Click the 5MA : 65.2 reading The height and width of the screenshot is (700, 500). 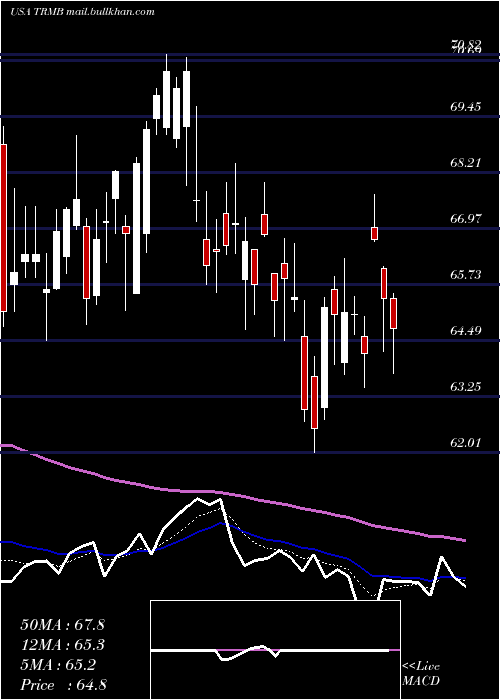click(58, 665)
